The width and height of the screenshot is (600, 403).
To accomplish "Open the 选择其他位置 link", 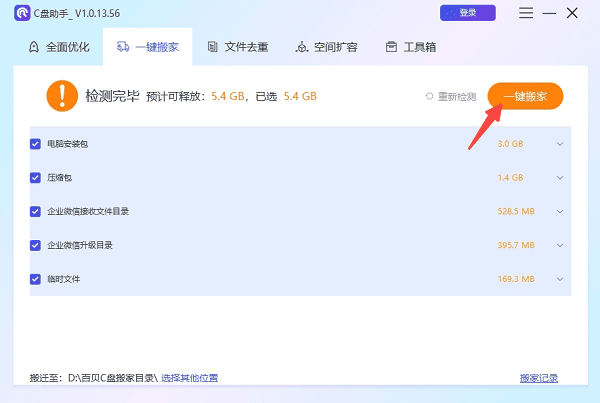I will click(189, 378).
